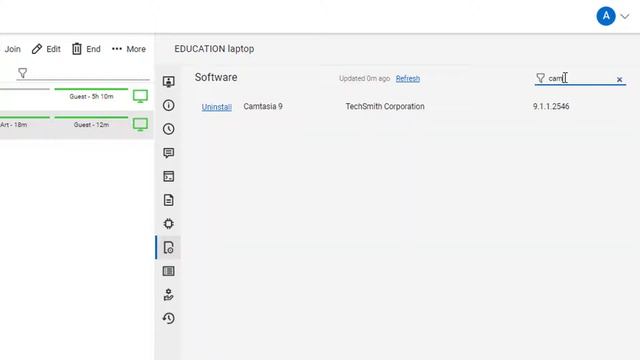The width and height of the screenshot is (640, 360).
Task: Click the Refresh link
Action: click(x=408, y=78)
